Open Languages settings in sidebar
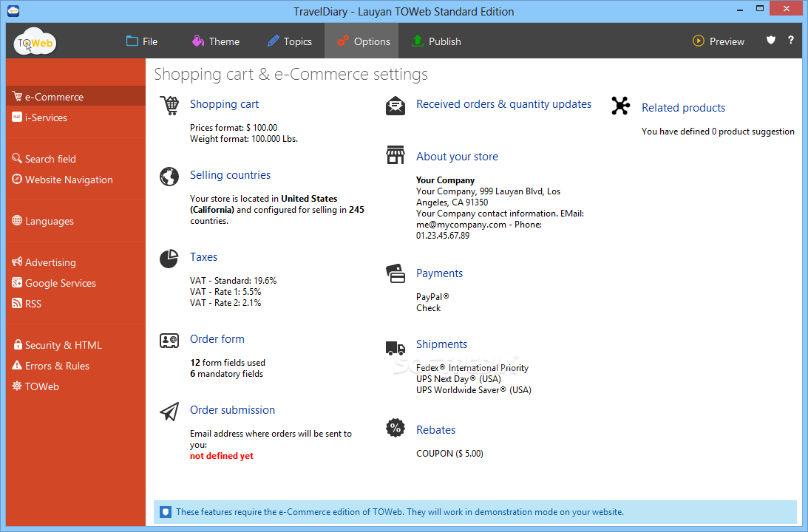808x532 pixels. tap(75, 221)
